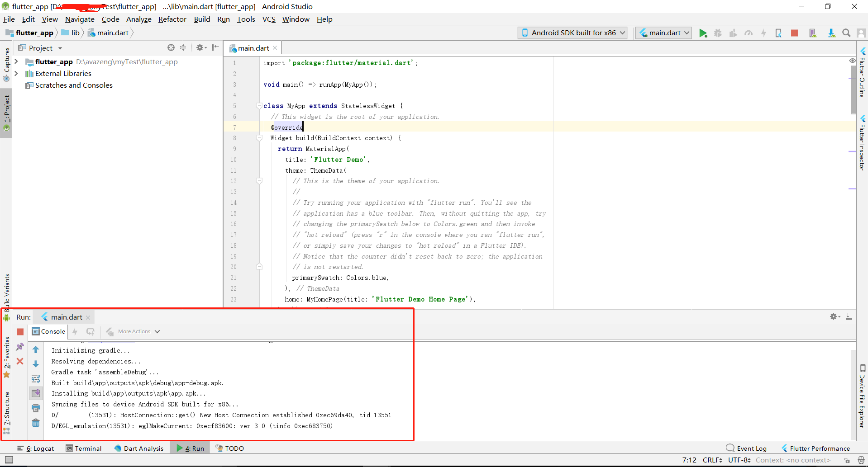Jump down the stack trace with down arrow
Viewport: 868px width, 467px height.
[x=36, y=364]
